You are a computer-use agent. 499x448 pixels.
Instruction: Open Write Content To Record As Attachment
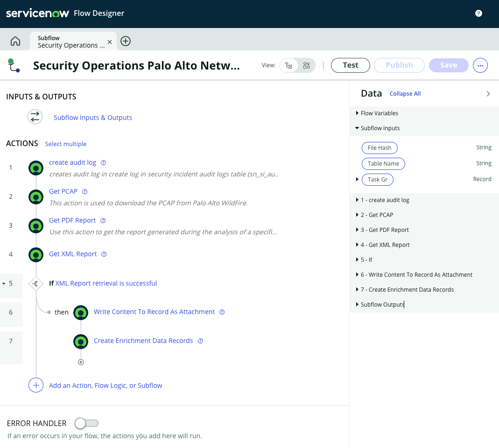(x=154, y=312)
